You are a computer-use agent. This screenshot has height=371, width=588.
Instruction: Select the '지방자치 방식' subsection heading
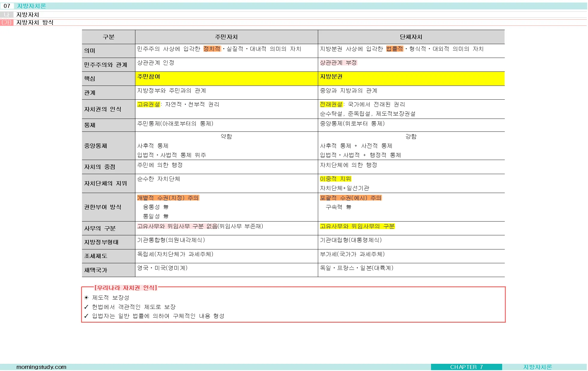[35, 23]
